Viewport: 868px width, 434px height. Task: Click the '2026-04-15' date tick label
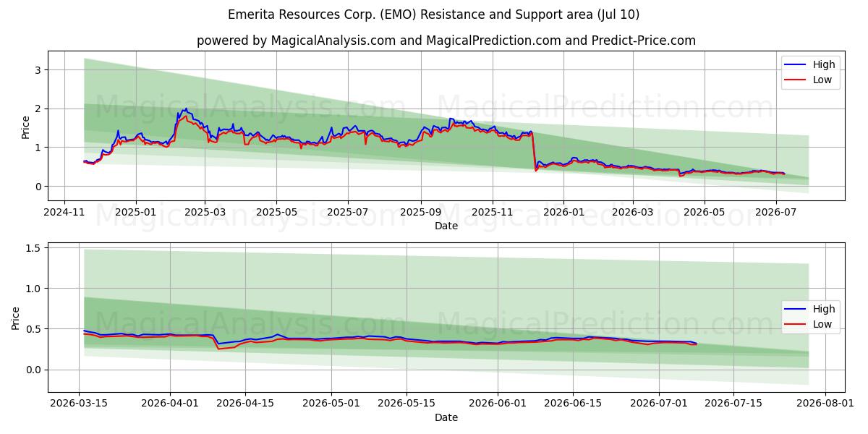[x=245, y=403]
